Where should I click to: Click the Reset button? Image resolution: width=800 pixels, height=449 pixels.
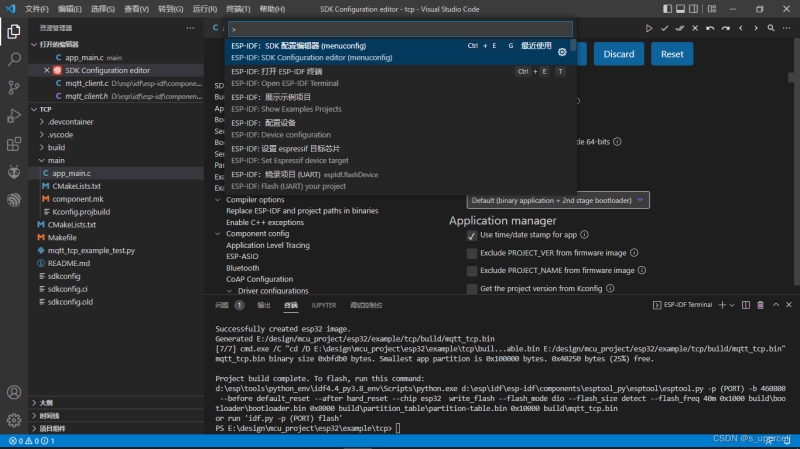click(672, 54)
